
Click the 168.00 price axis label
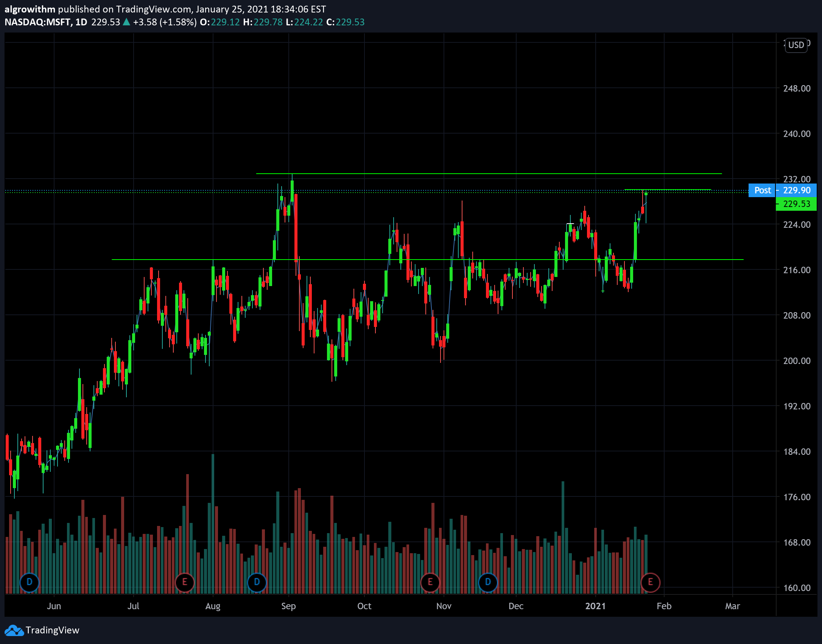point(797,543)
